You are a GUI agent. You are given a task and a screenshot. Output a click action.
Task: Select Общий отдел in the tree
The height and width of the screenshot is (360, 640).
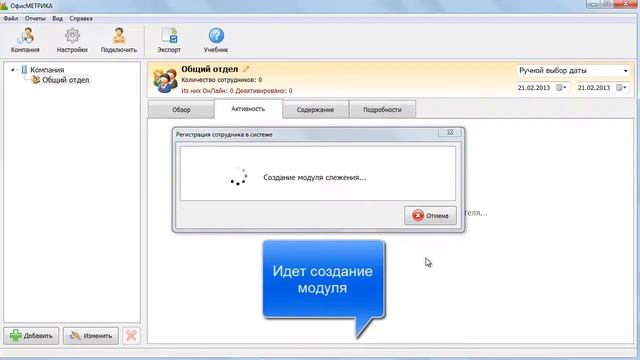pos(66,80)
